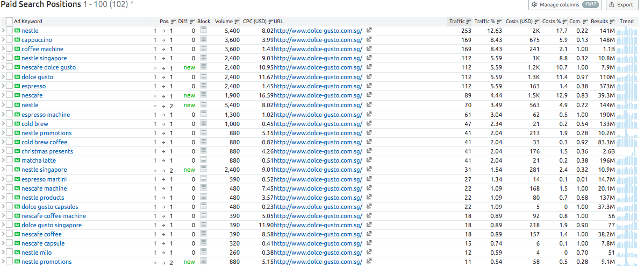Expand the cold brew coffee row

coord(3,142)
